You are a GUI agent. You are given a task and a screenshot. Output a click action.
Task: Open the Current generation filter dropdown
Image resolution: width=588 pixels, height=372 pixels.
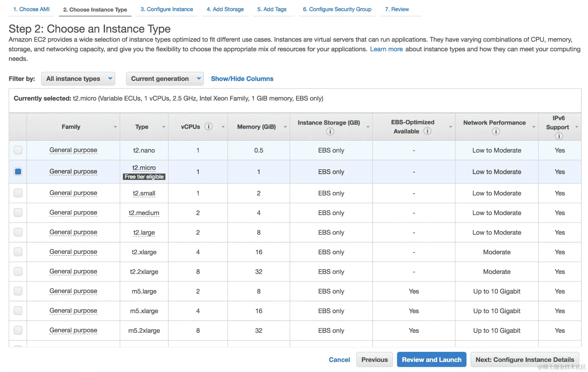(165, 79)
